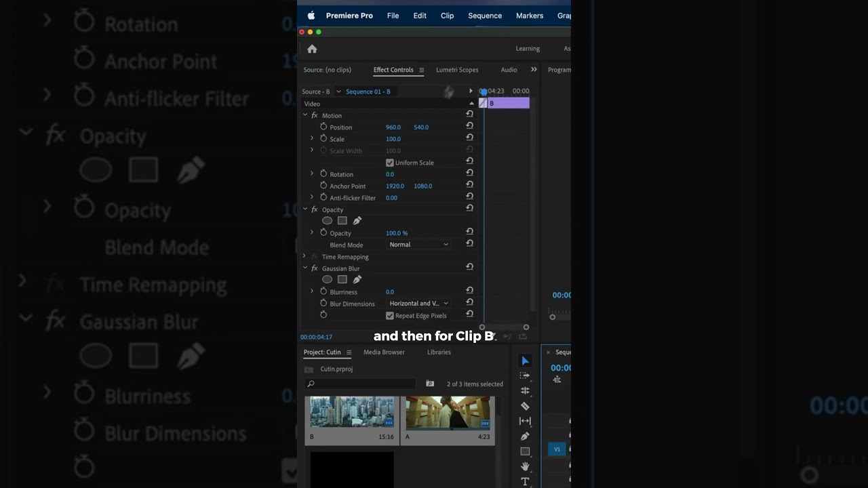Open the Sequence menu
Viewport: 868px width, 488px height.
485,16
